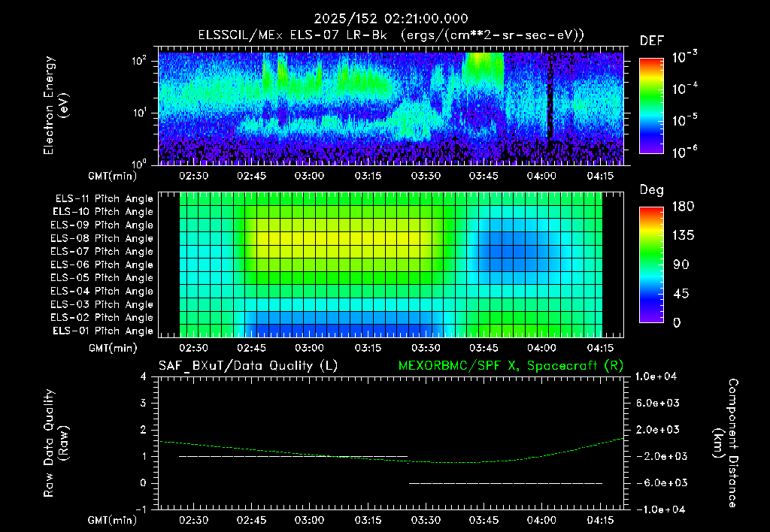Click the 2.0e+03 component distance tick
The width and height of the screenshot is (770, 532).
tap(658, 429)
